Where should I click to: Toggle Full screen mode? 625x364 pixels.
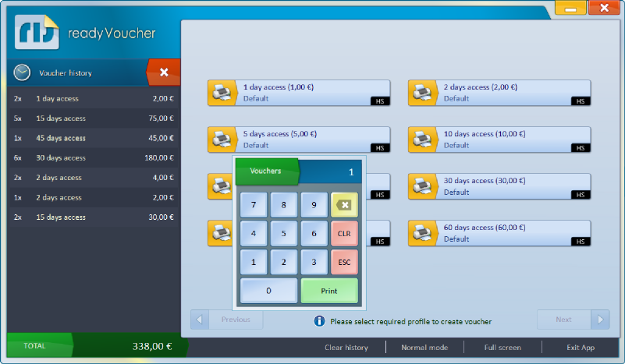point(502,348)
